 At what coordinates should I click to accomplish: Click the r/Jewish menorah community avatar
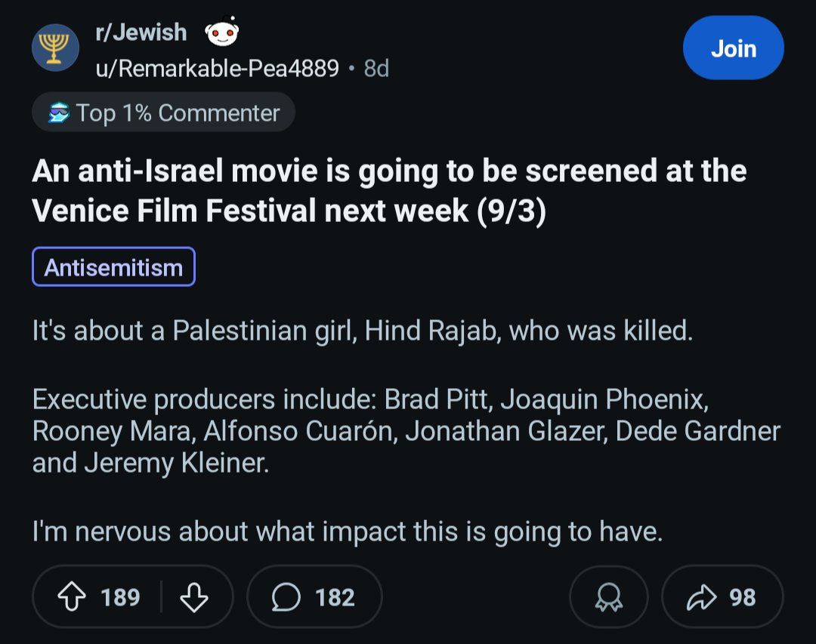tap(55, 48)
